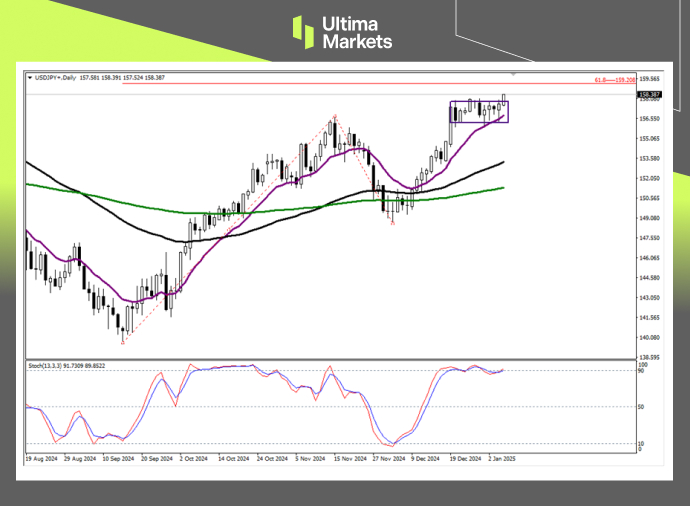
Task: Click the 150.565 price axis label
Action: point(650,198)
